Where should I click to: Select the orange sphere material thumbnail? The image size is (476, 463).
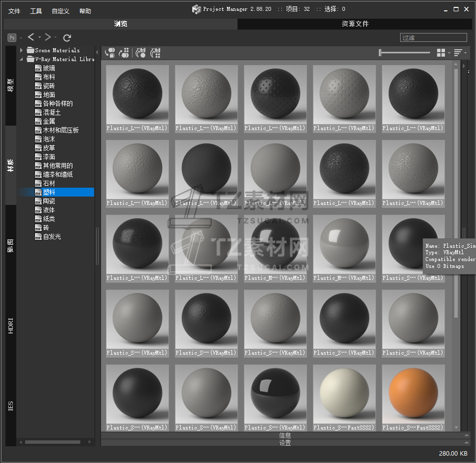(x=413, y=394)
